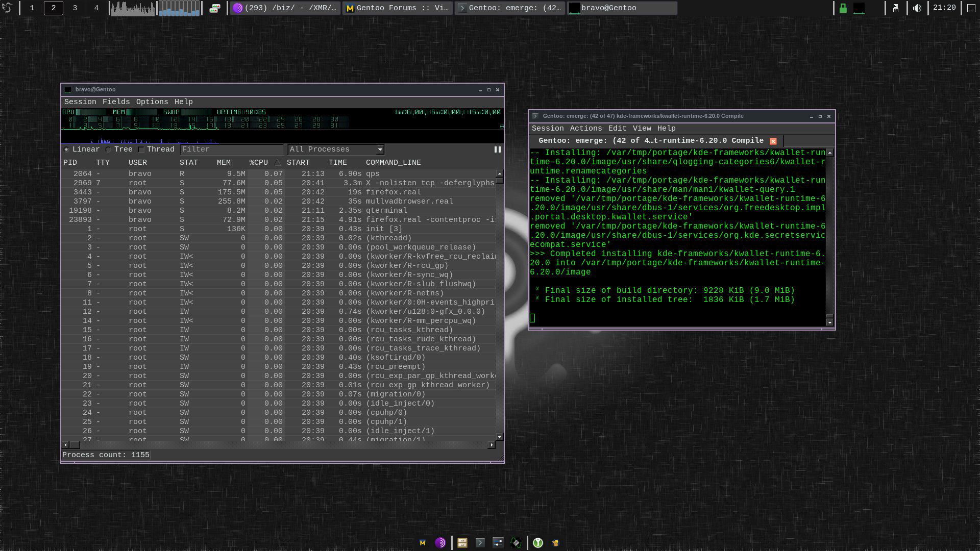Viewport: 980px width, 551px height.
Task: Open the Fields menu in qps
Action: click(116, 102)
